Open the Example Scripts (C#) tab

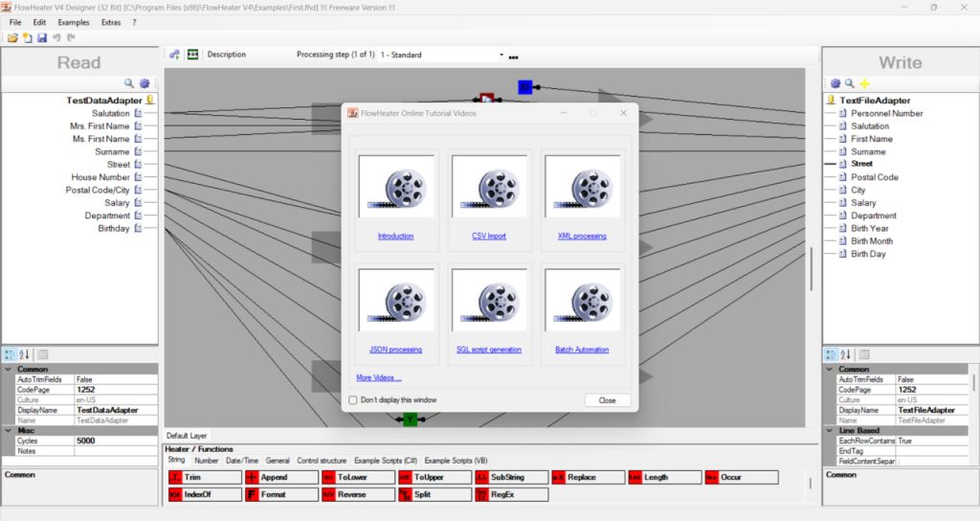click(386, 461)
